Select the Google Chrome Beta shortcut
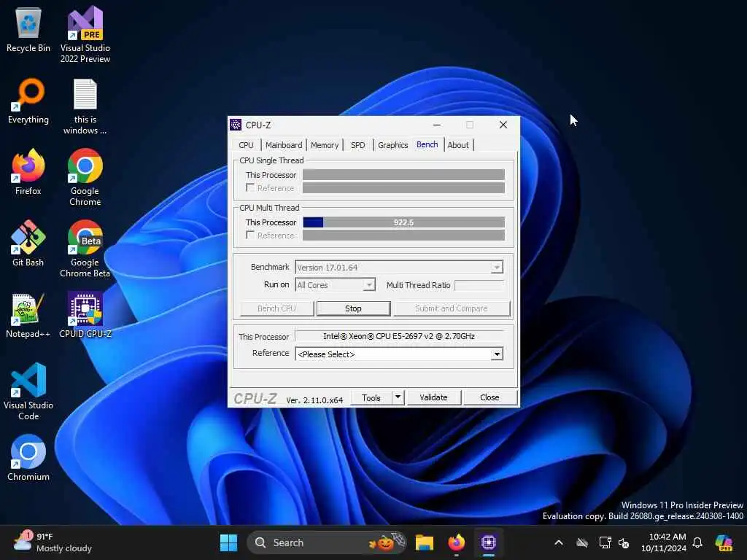Viewport: 747px width, 560px height. coord(85,249)
